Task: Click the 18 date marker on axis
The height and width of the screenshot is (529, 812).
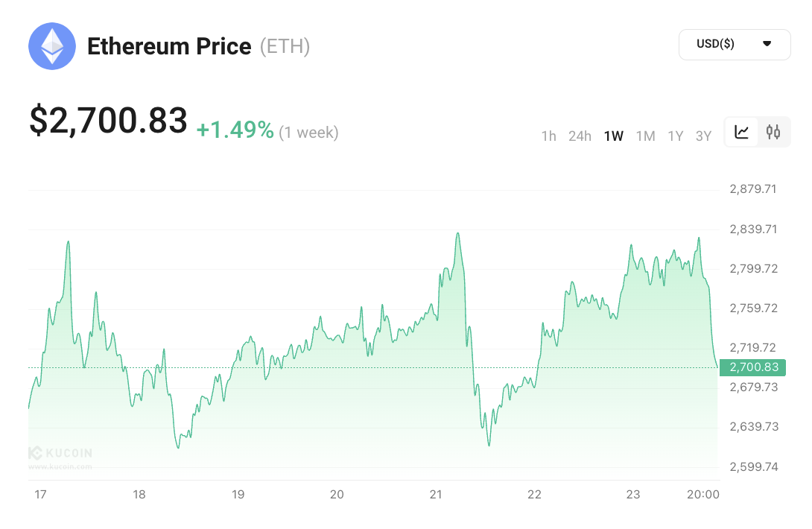Action: click(x=139, y=494)
